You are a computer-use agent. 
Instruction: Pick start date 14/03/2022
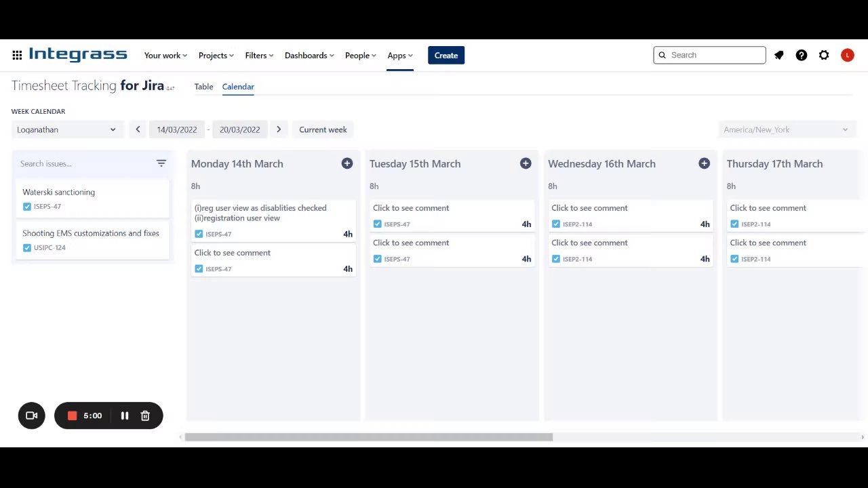pos(177,129)
